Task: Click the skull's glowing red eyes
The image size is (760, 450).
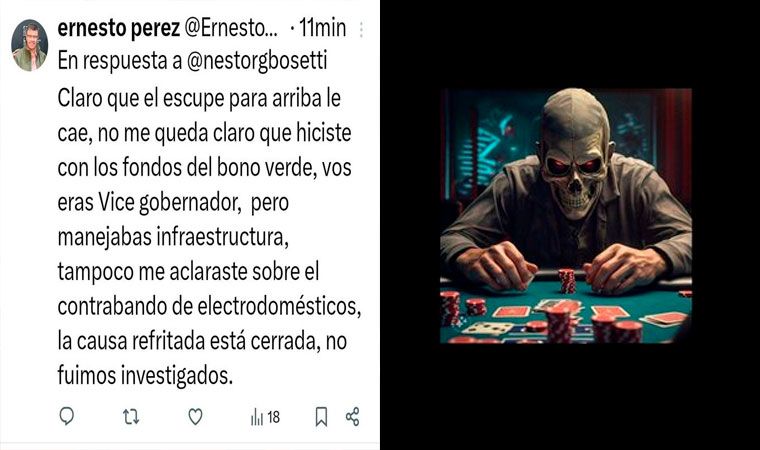Action: 574,166
